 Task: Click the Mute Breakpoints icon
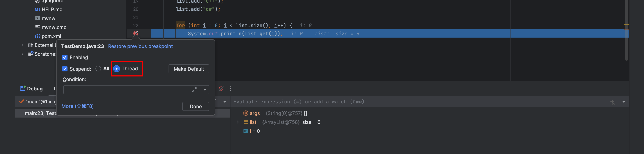click(x=221, y=89)
